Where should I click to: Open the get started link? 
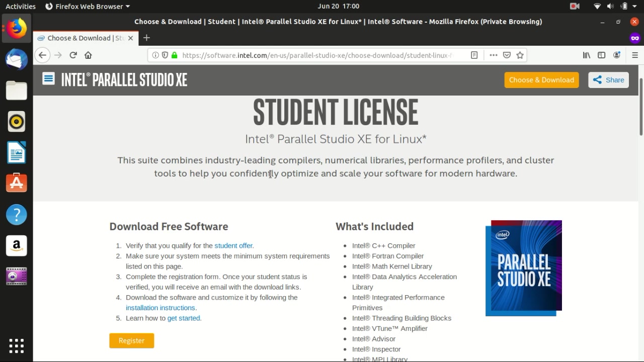[x=184, y=318]
